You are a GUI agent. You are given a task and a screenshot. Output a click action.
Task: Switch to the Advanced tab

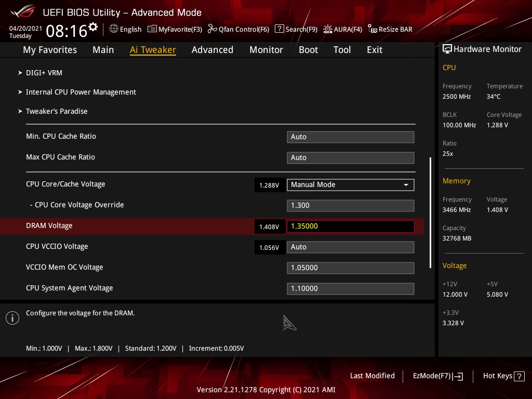click(x=212, y=50)
